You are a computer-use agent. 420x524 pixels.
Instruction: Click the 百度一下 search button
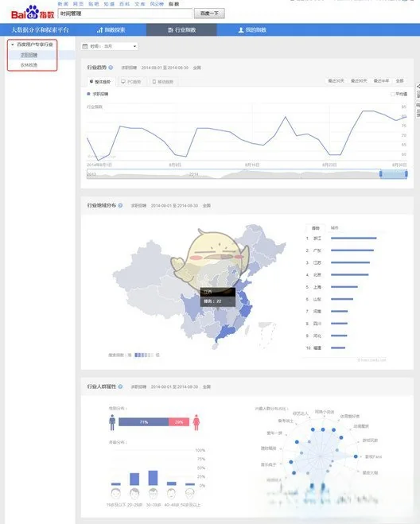[209, 14]
